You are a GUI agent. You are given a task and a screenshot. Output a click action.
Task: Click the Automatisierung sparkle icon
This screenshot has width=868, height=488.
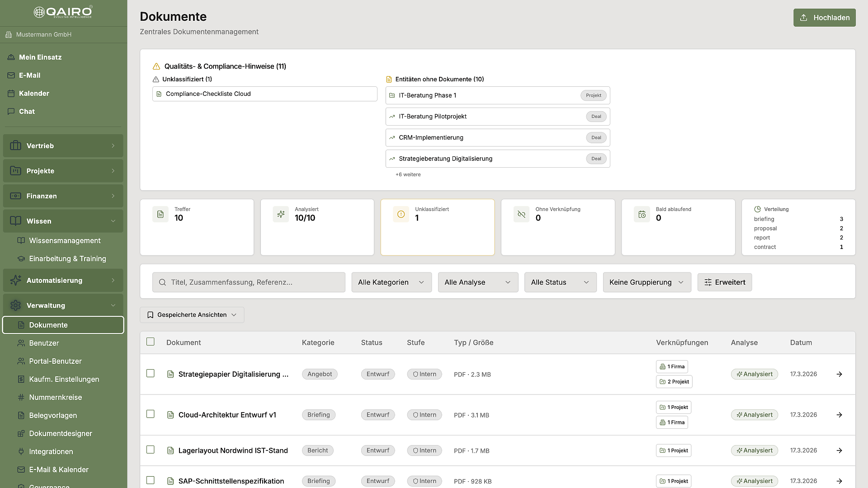[16, 280]
